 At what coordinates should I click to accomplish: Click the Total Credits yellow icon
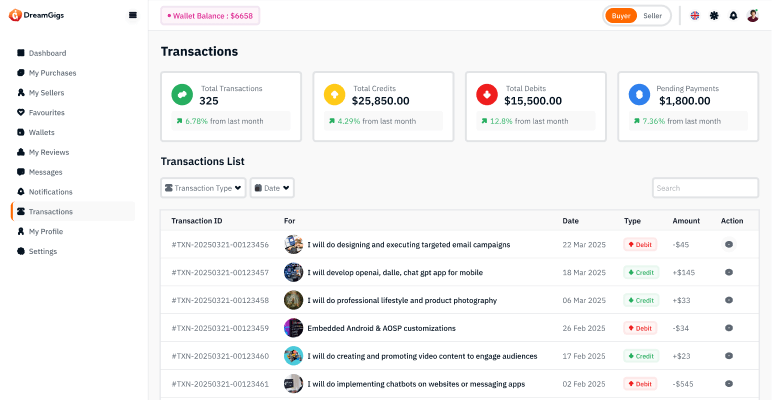tap(334, 94)
